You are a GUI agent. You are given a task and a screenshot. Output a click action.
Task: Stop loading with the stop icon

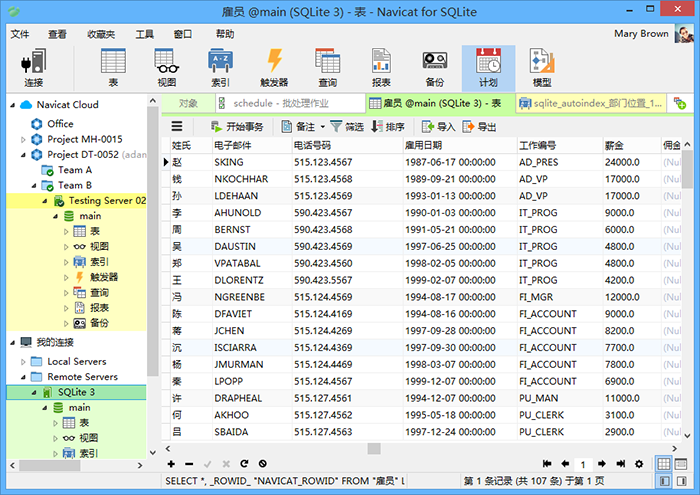(x=262, y=464)
